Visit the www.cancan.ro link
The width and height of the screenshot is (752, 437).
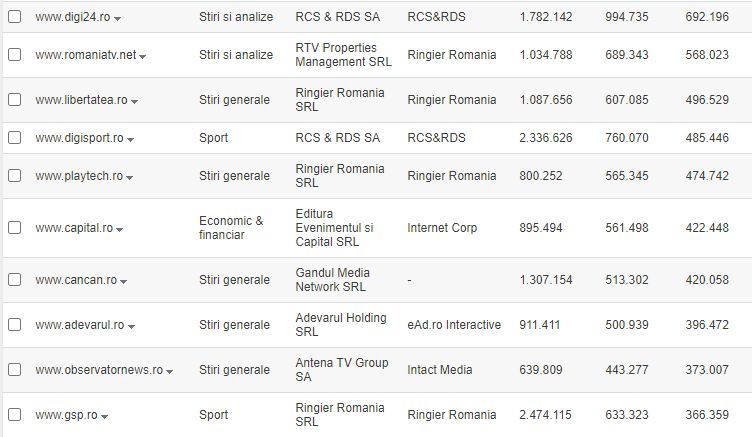(x=76, y=280)
